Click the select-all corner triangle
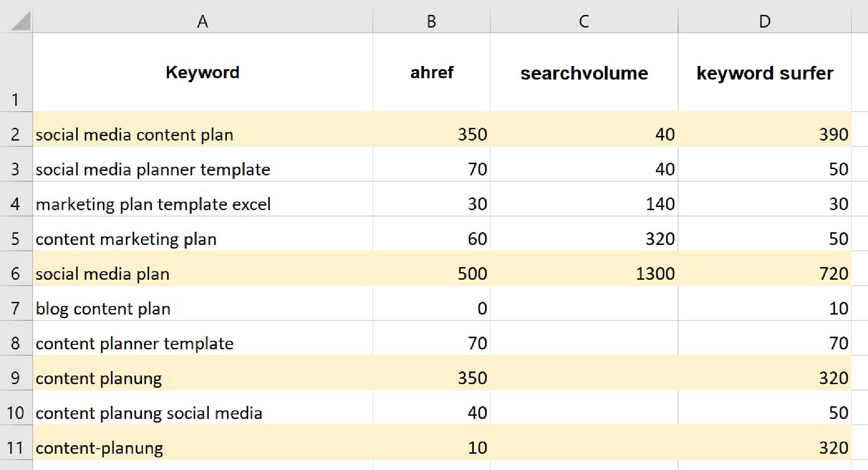 [21, 22]
